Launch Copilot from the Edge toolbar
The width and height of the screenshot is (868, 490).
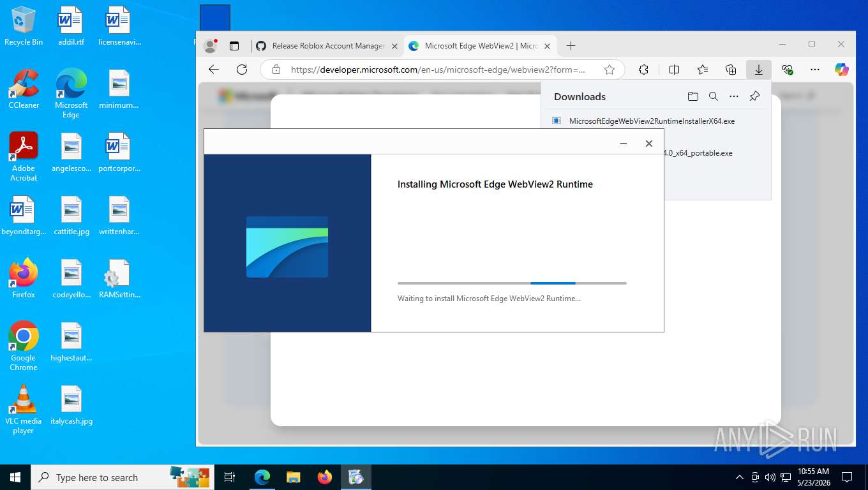point(842,70)
